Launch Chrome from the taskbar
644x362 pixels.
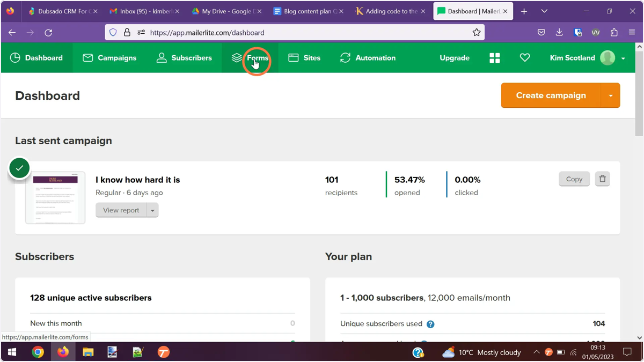click(38, 352)
